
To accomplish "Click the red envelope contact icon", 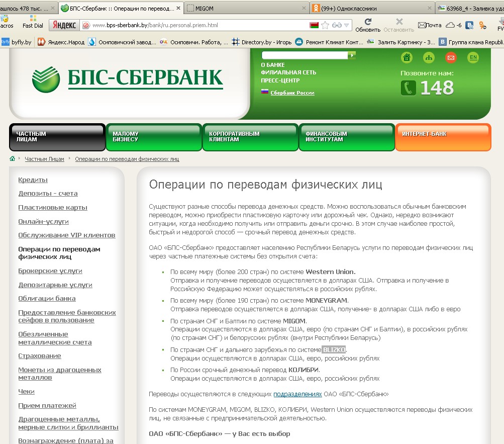I will [x=451, y=58].
